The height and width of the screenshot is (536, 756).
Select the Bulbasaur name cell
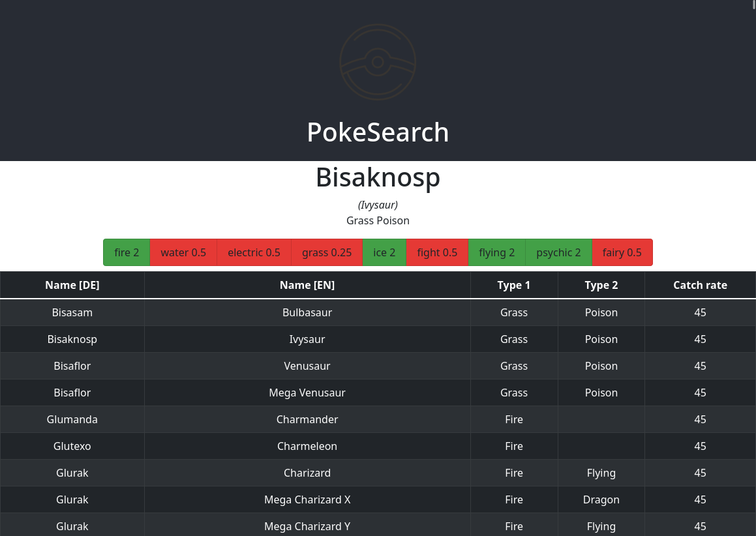307,313
